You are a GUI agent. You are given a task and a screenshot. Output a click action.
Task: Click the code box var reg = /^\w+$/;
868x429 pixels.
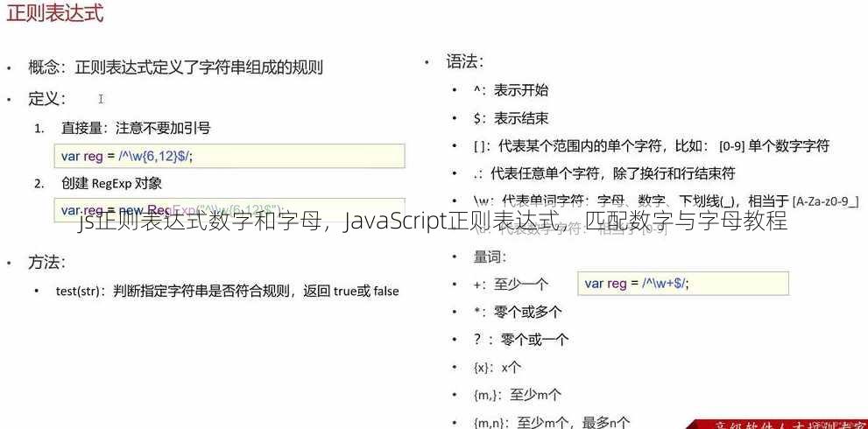[x=683, y=284]
